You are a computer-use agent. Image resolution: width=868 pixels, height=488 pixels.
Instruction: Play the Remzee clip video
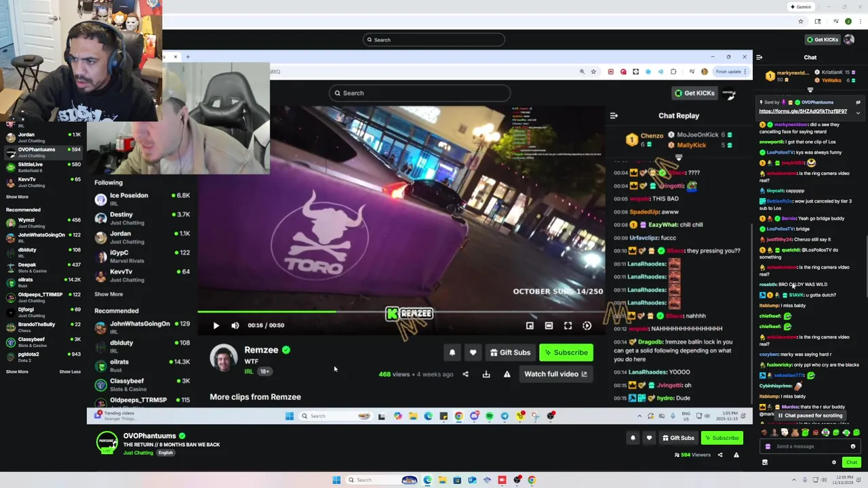click(216, 325)
